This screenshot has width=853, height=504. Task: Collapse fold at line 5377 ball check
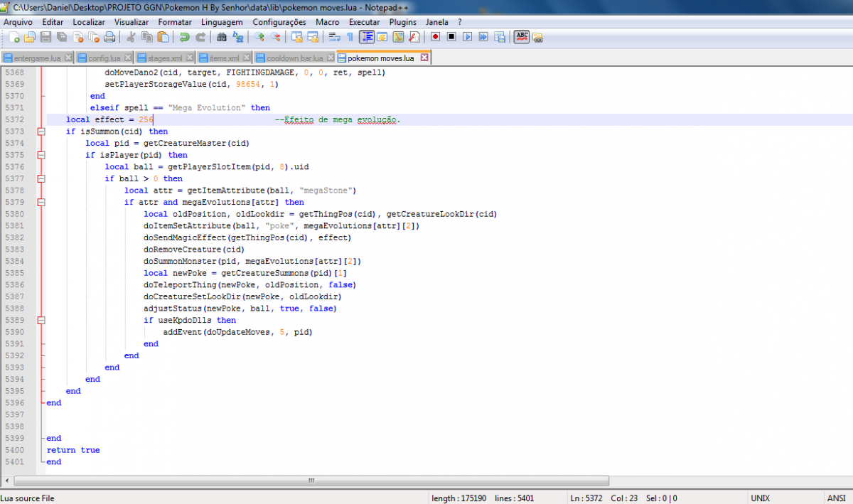(41, 178)
